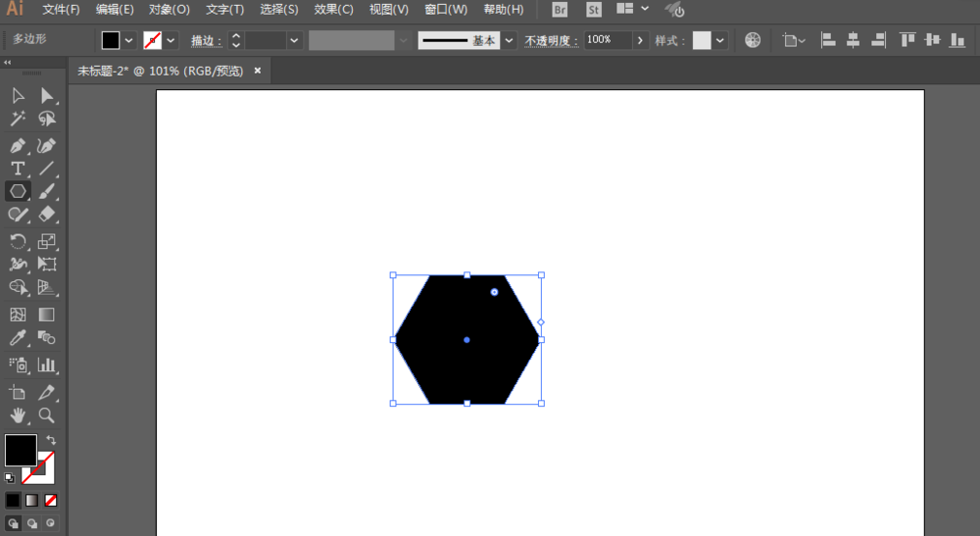Click the 不透明度 opacity label link

(x=552, y=40)
